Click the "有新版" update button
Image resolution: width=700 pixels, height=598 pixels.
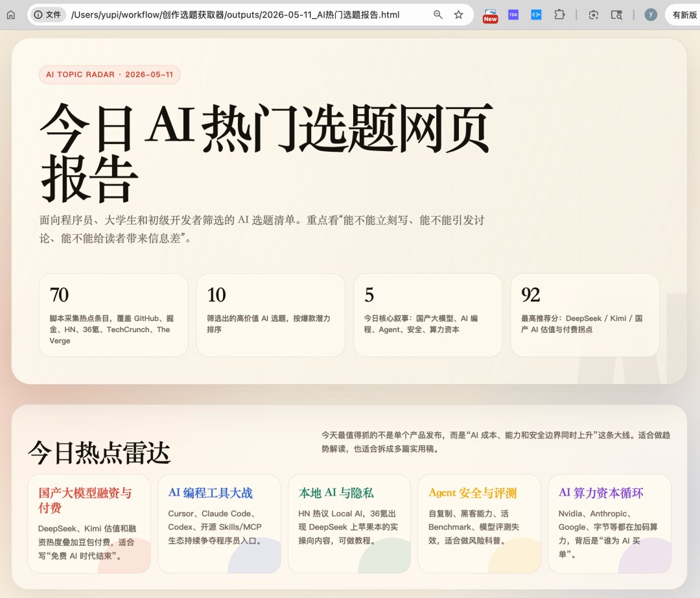click(684, 15)
